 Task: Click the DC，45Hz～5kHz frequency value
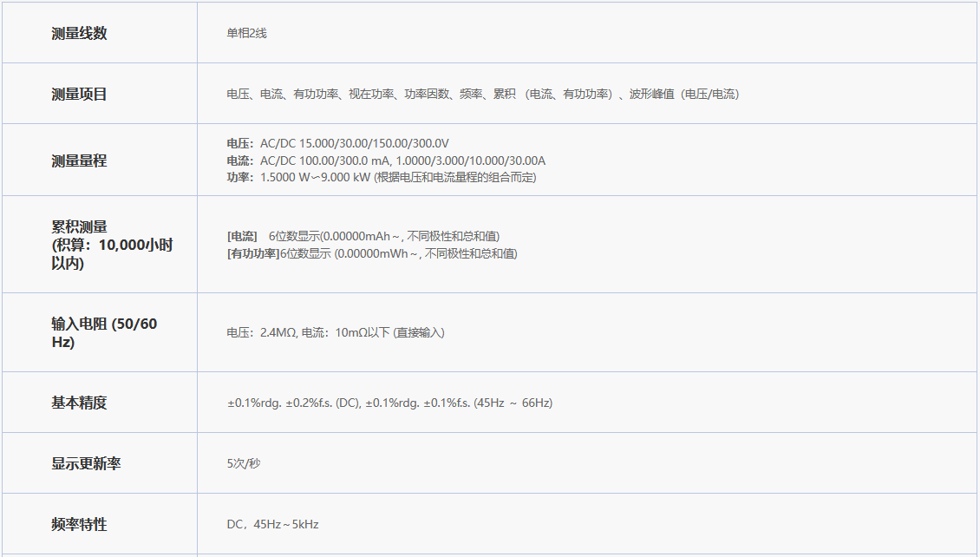[272, 524]
